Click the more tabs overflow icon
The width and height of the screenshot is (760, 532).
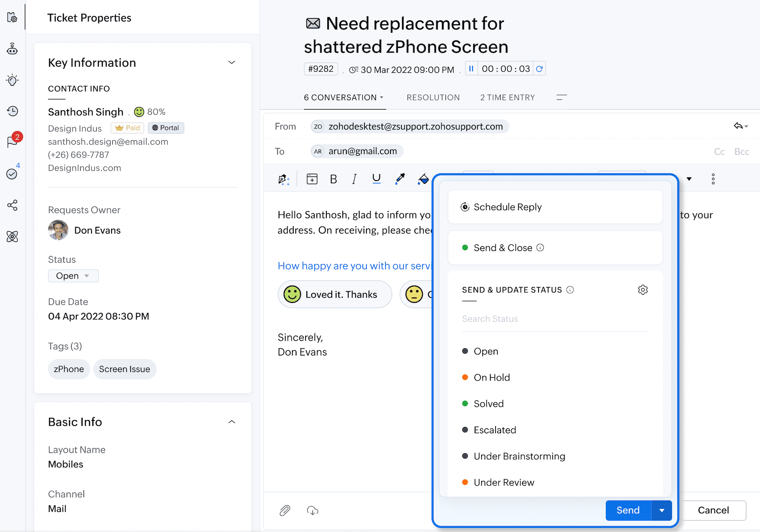[561, 97]
